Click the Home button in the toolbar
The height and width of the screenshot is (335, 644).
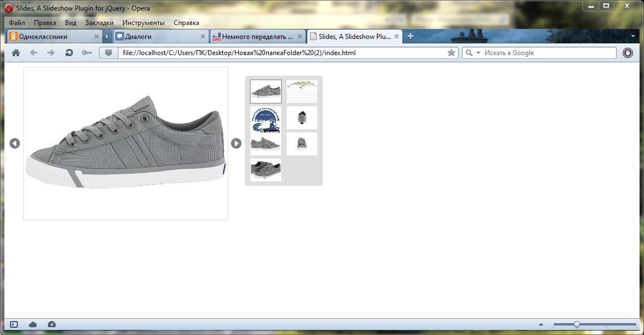(x=16, y=53)
